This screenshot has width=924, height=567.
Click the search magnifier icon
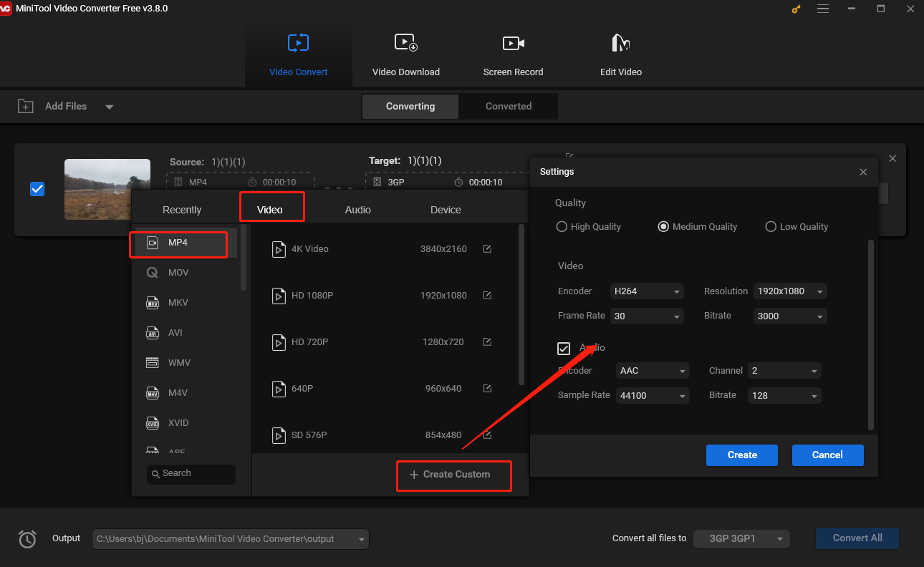pyautogui.click(x=155, y=473)
